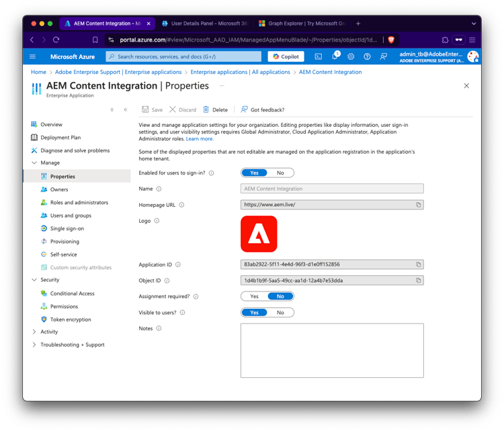Set Enabled for users to sign-in to Yes
504x431 pixels.
tap(254, 173)
